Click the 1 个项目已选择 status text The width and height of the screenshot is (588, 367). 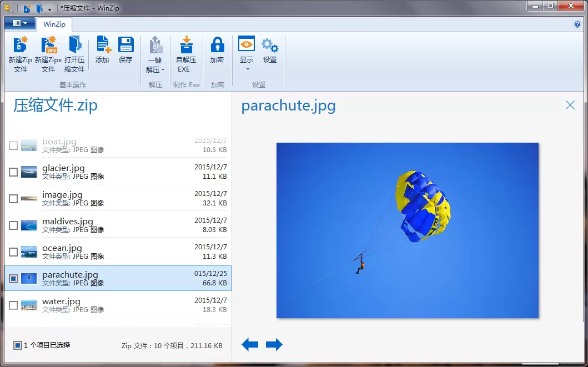point(47,345)
